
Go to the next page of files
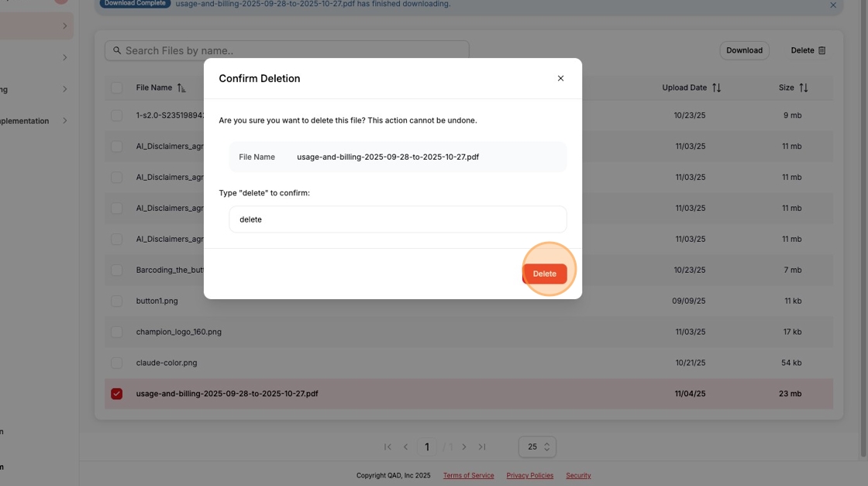point(463,446)
